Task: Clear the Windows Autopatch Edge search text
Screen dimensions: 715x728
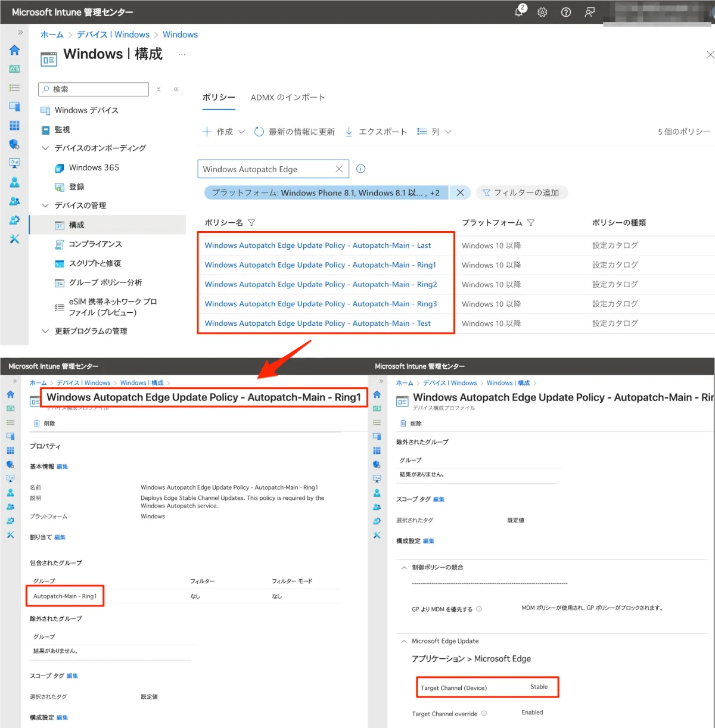Action: coord(339,169)
